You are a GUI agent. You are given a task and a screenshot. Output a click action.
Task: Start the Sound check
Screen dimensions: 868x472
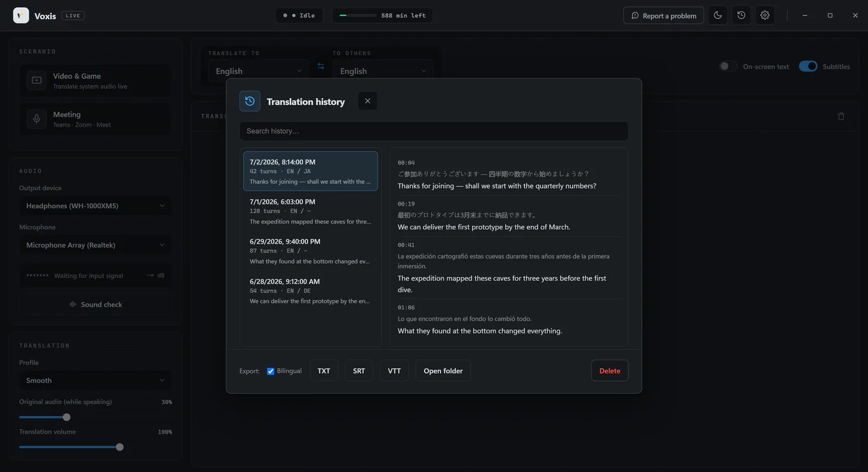[95, 304]
